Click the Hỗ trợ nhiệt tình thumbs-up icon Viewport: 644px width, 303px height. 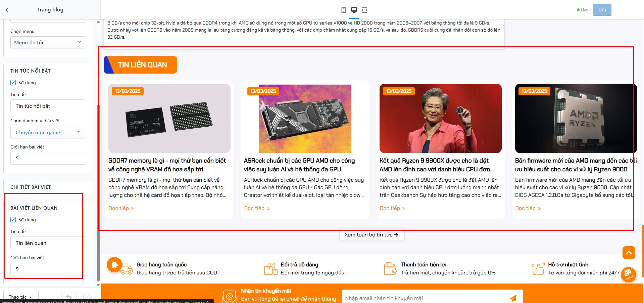pos(538,268)
